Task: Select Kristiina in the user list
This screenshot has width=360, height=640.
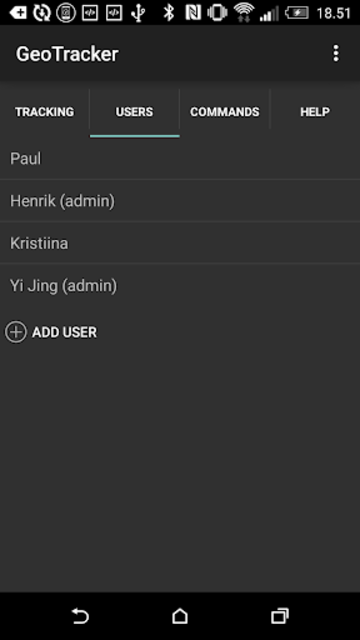Action: click(180, 243)
